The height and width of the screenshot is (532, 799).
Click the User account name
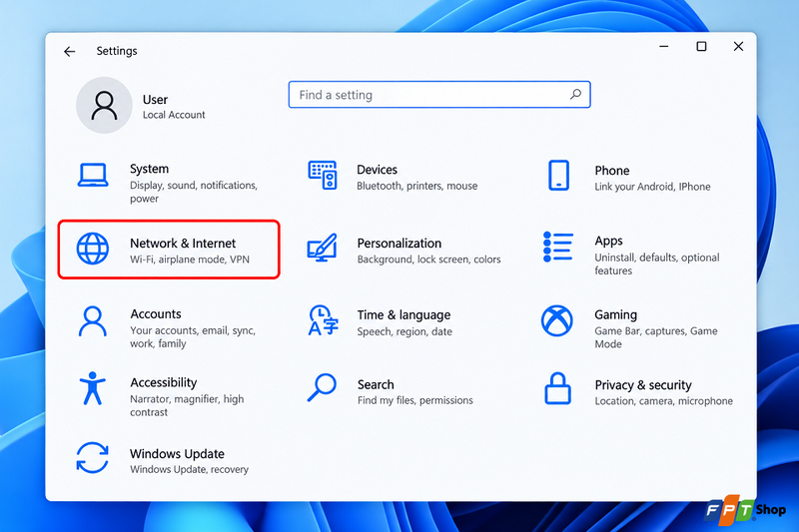coord(156,100)
